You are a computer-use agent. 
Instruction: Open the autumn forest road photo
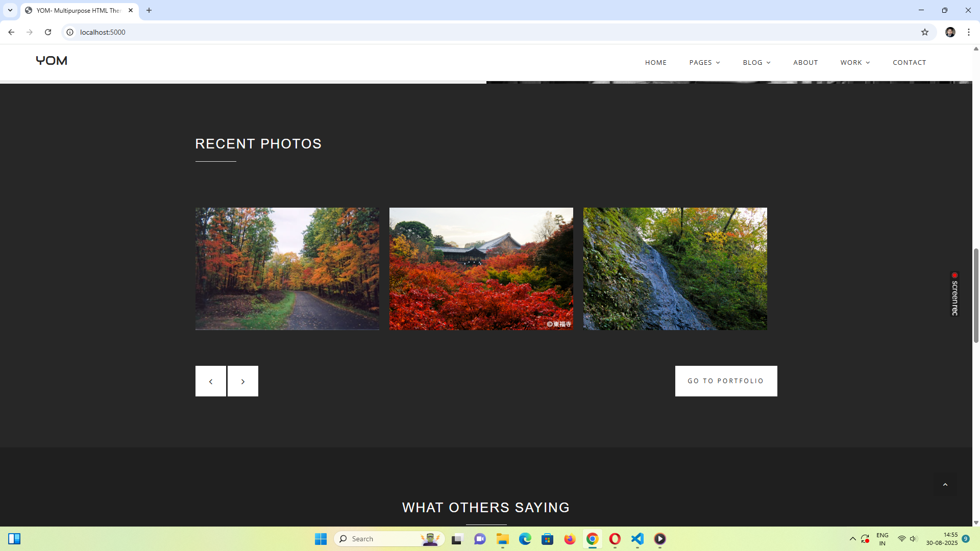(x=287, y=269)
